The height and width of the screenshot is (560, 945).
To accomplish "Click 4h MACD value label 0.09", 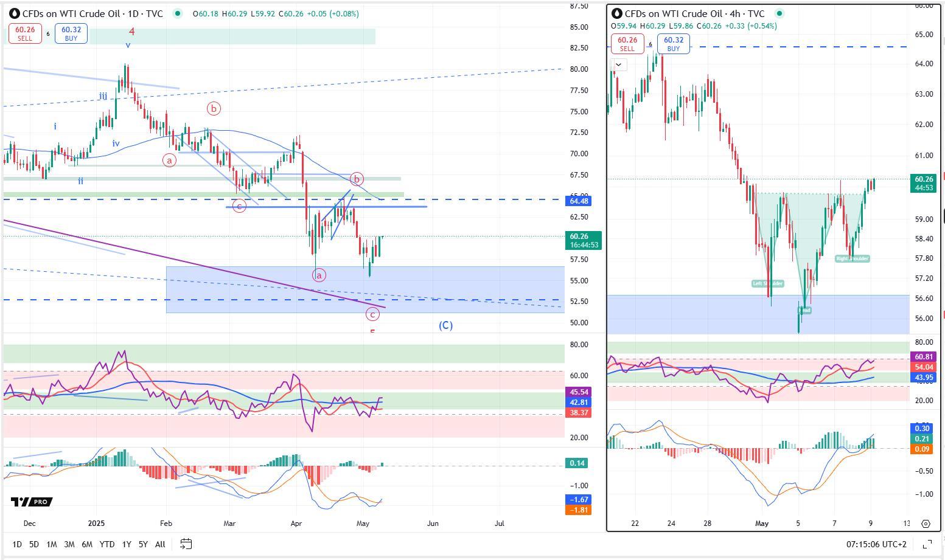I will [922, 449].
